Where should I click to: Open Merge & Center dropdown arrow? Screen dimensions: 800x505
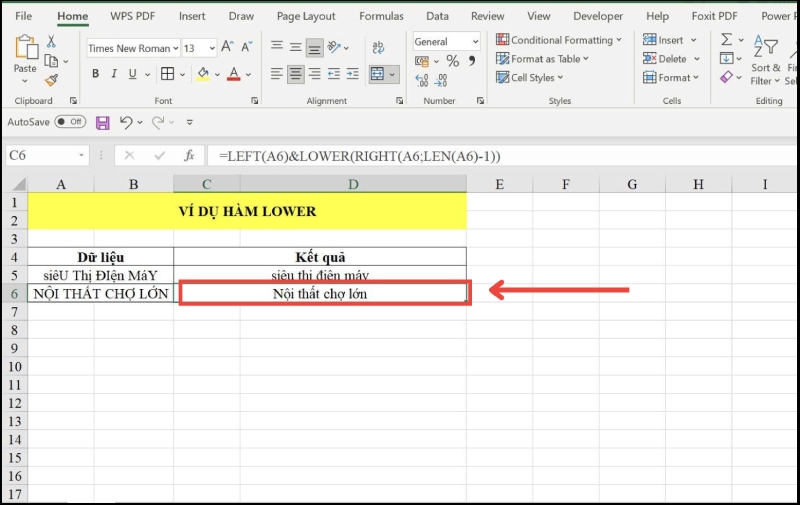(x=392, y=75)
